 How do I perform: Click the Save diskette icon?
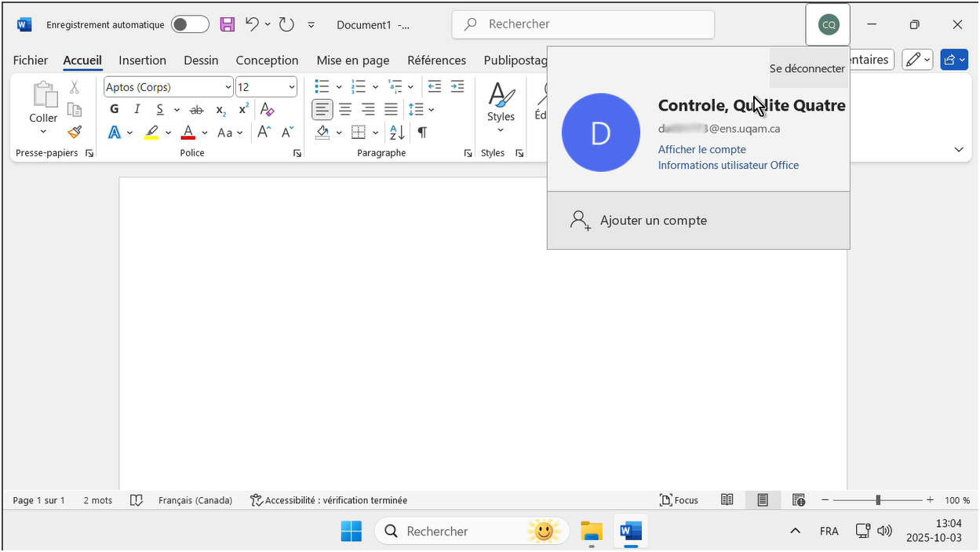(x=227, y=24)
